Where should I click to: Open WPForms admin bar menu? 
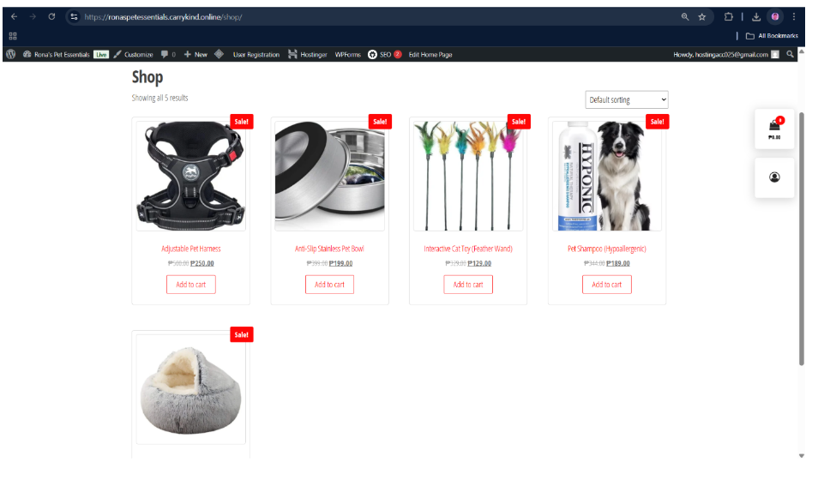pyautogui.click(x=347, y=54)
